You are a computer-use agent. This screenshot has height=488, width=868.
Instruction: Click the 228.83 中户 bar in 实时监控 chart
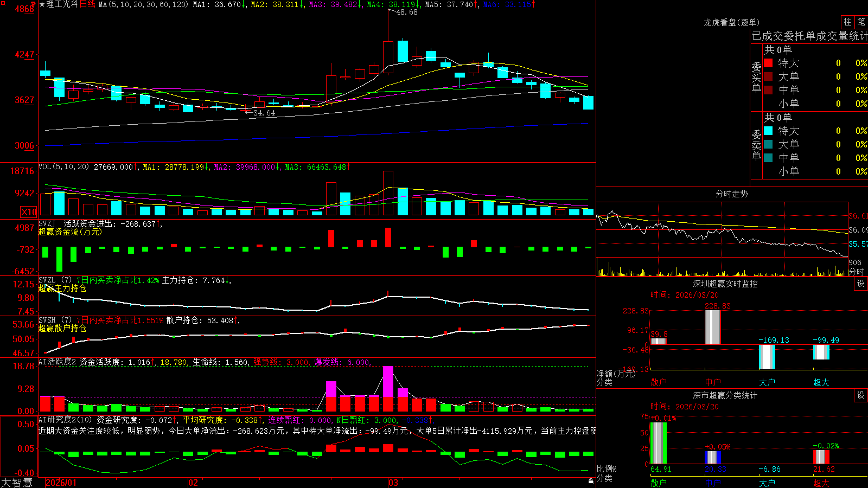tap(712, 327)
